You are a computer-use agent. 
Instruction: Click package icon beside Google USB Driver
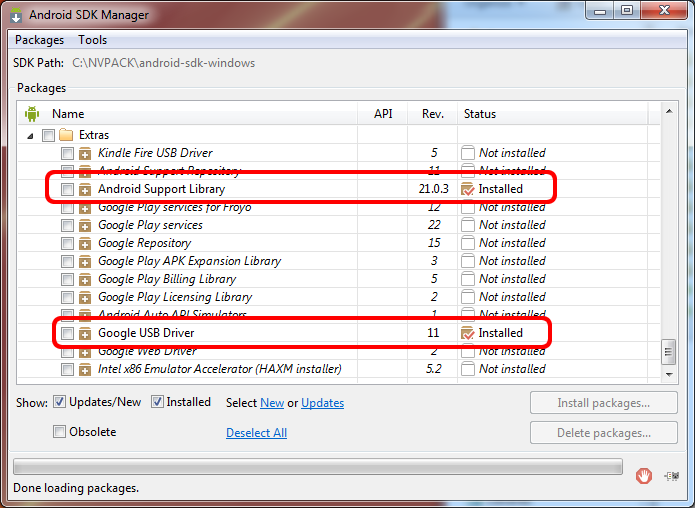click(x=85, y=333)
